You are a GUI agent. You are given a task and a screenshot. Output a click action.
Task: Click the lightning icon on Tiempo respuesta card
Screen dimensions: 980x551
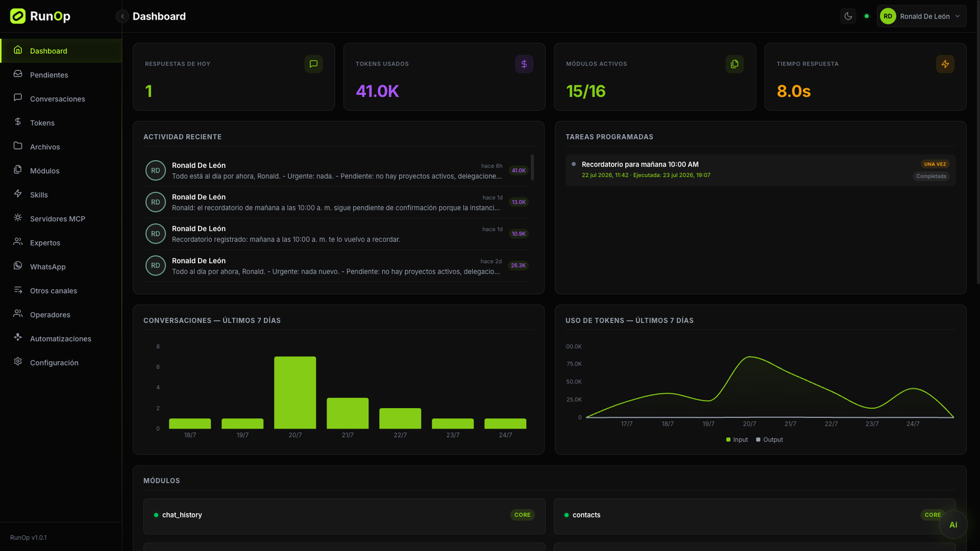(x=945, y=64)
